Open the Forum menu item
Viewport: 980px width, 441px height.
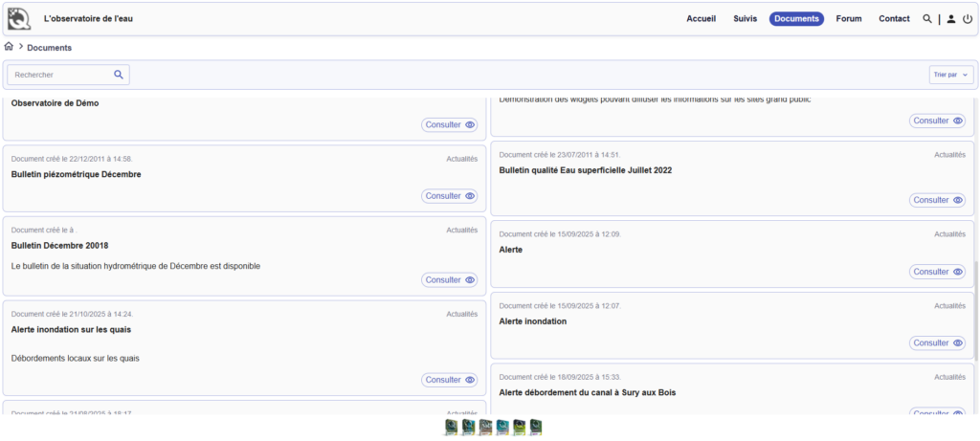click(x=849, y=19)
